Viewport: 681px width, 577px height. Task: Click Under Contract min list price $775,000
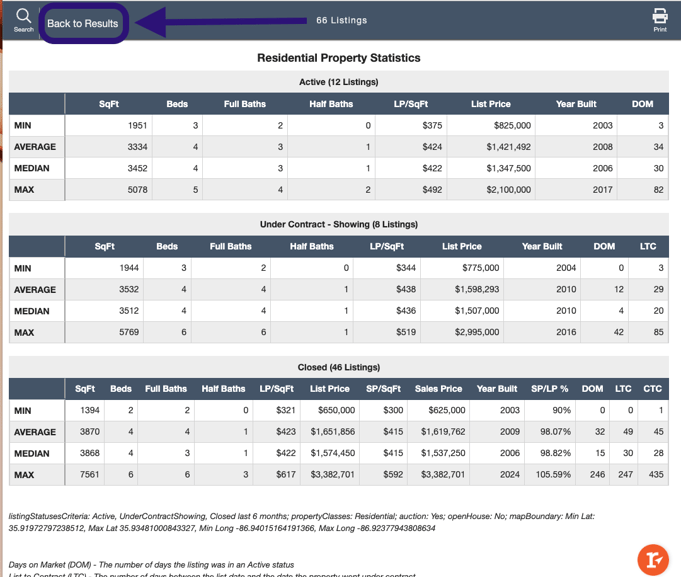pyautogui.click(x=480, y=268)
